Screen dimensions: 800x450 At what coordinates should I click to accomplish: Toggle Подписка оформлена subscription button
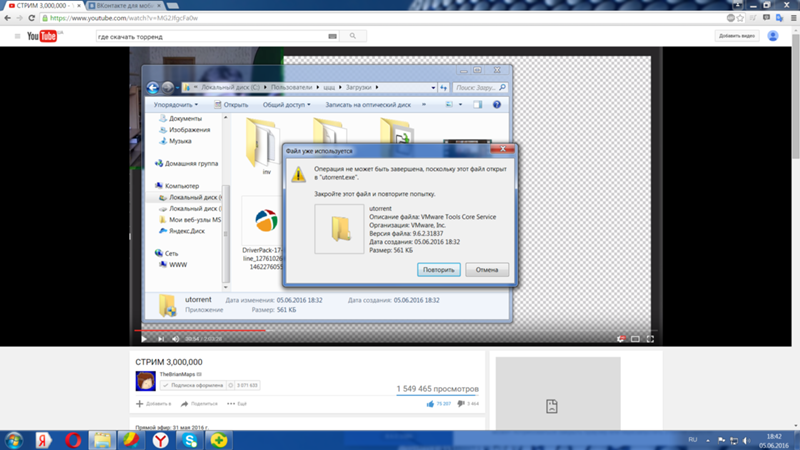coord(193,385)
